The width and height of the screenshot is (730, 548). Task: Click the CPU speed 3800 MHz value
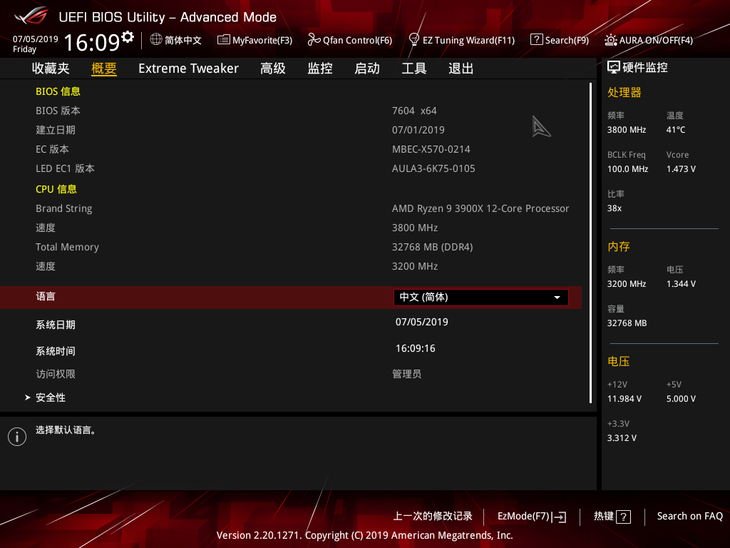click(x=415, y=228)
